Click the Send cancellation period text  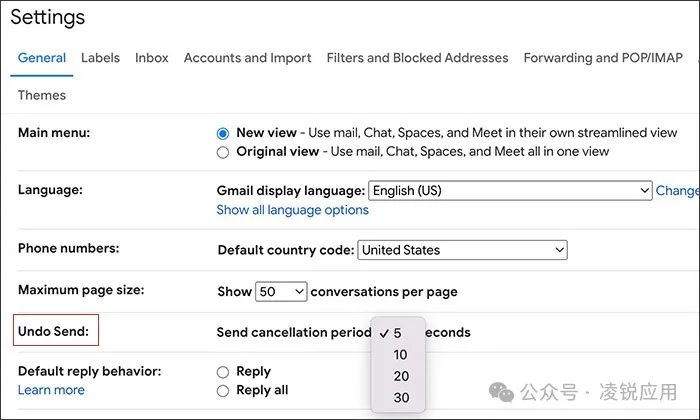(294, 333)
